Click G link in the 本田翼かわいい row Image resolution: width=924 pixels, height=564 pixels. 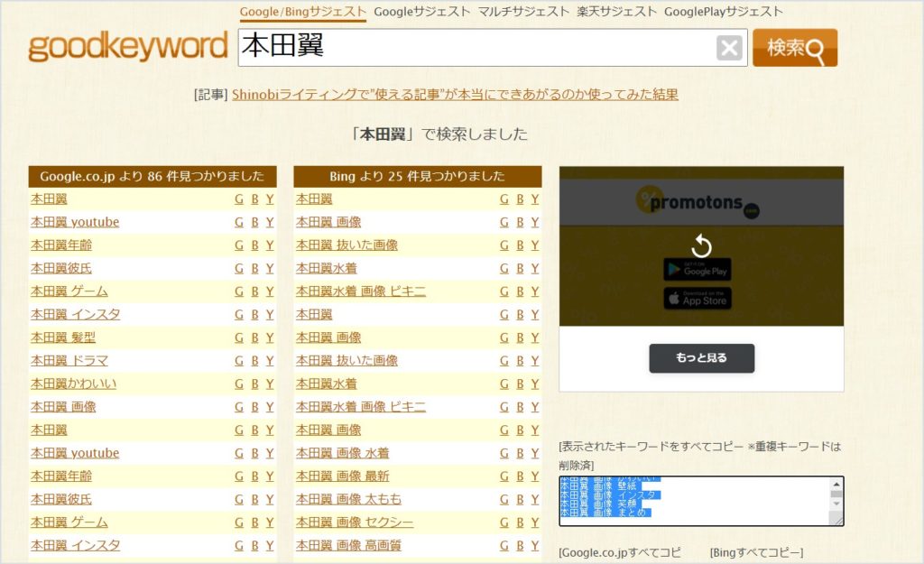(238, 384)
